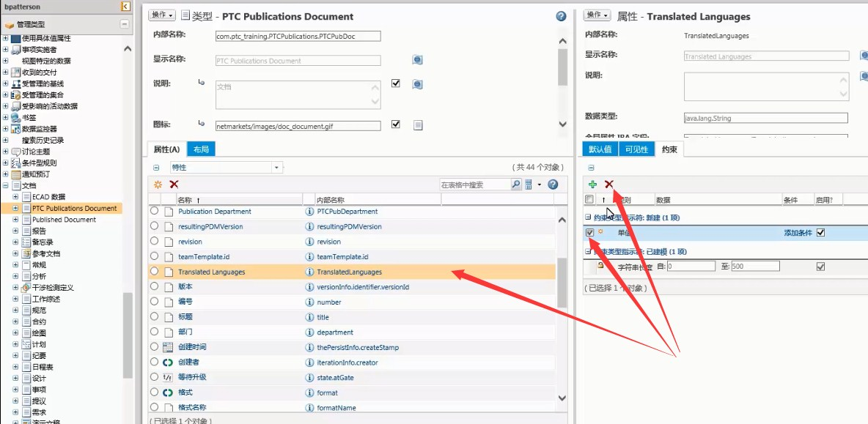
Task: Click info icon for TranslatedLanguages row
Action: point(310,272)
